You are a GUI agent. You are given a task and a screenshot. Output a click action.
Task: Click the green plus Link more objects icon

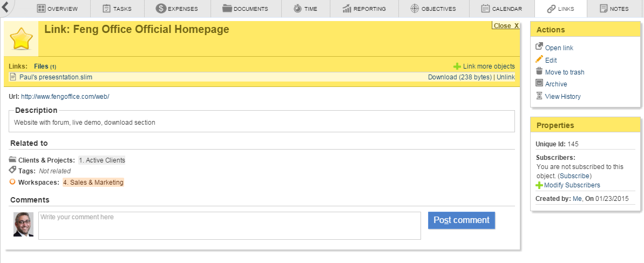coord(457,66)
